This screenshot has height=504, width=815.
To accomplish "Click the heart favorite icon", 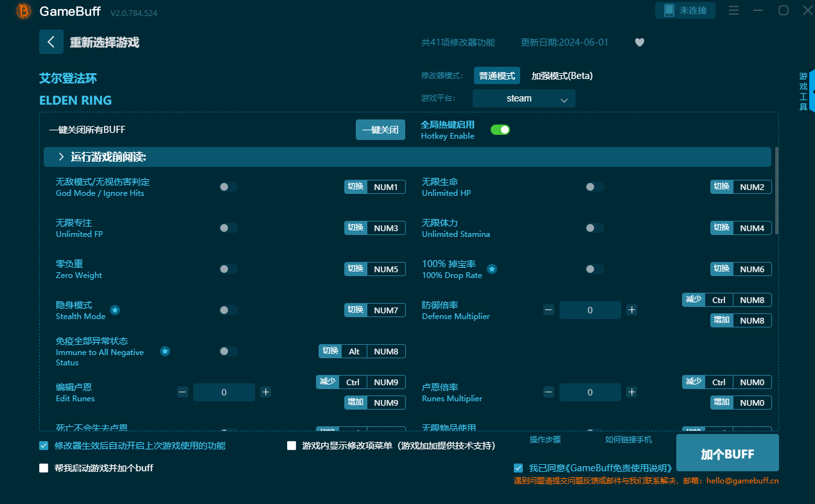I will [639, 42].
